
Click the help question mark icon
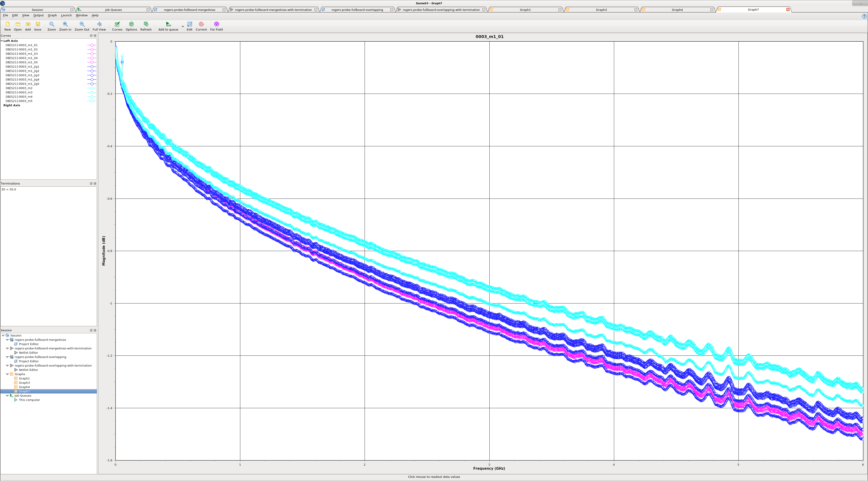[x=864, y=16]
